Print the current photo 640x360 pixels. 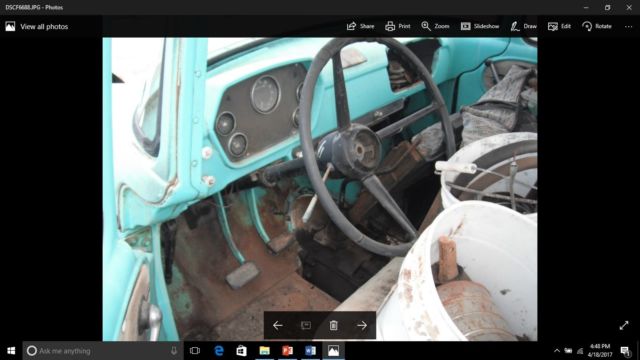(x=398, y=26)
